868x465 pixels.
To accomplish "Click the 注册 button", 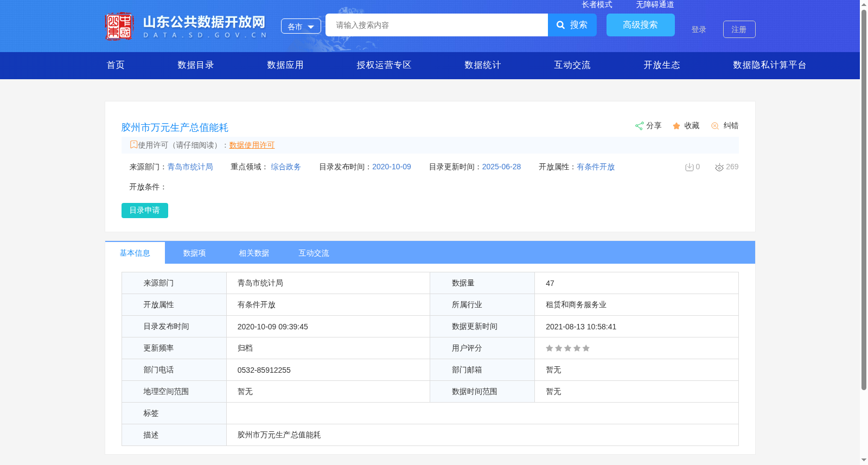I will pyautogui.click(x=739, y=29).
